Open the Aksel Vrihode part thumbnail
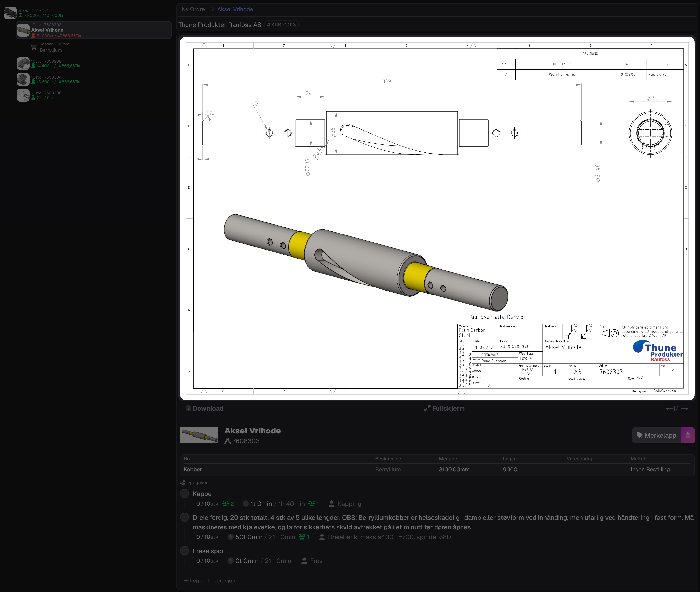The width and height of the screenshot is (700, 592). pyautogui.click(x=199, y=435)
